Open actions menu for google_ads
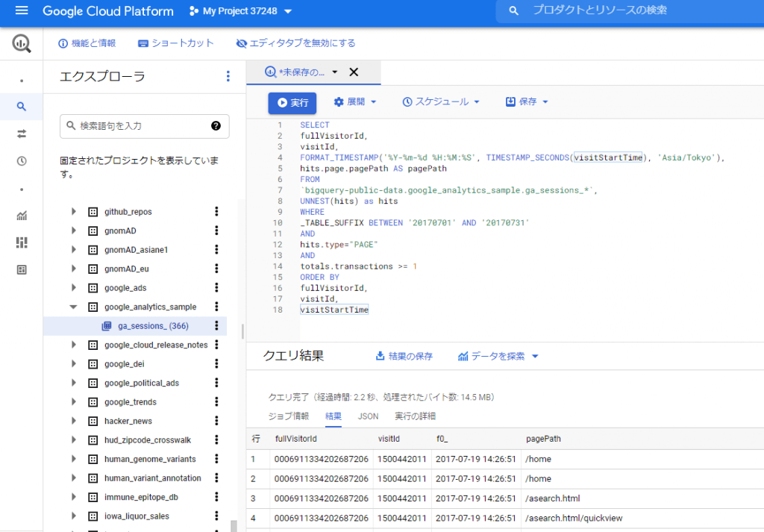The height and width of the screenshot is (532, 764). coord(216,287)
